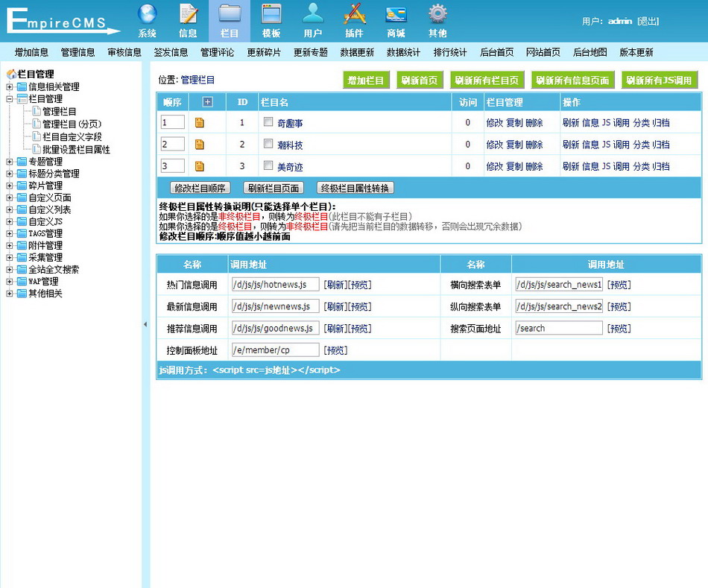Open the 商城 card icon
Image resolution: width=708 pixels, height=588 pixels.
click(x=396, y=14)
